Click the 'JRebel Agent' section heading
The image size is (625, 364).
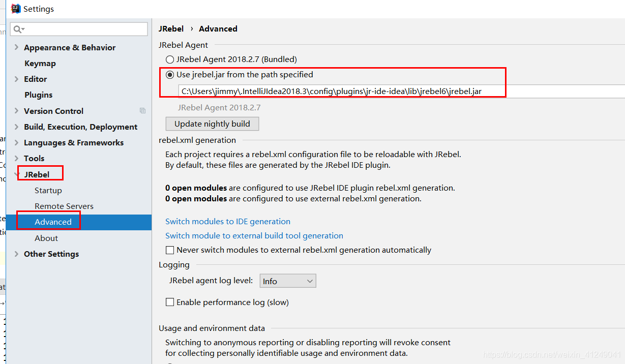(x=184, y=45)
